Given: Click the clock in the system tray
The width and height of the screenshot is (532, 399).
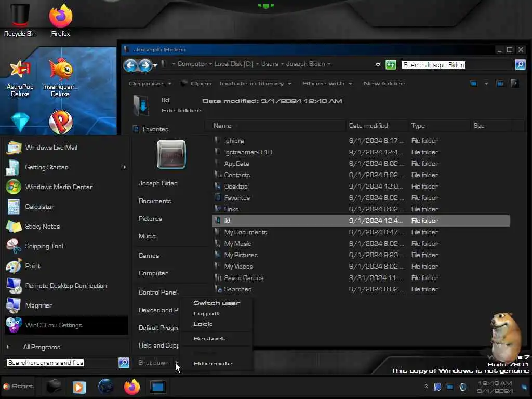Looking at the screenshot, I should 495,387.
